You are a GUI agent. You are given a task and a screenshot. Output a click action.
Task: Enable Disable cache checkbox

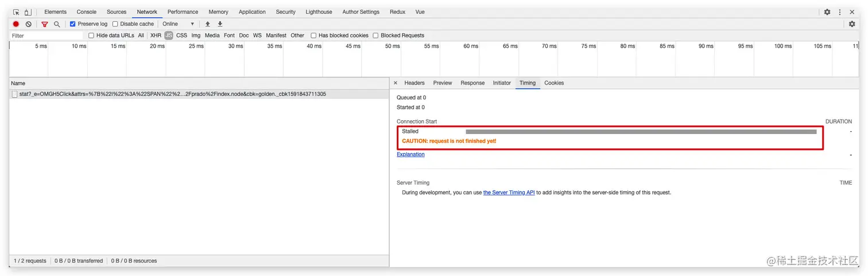click(115, 24)
